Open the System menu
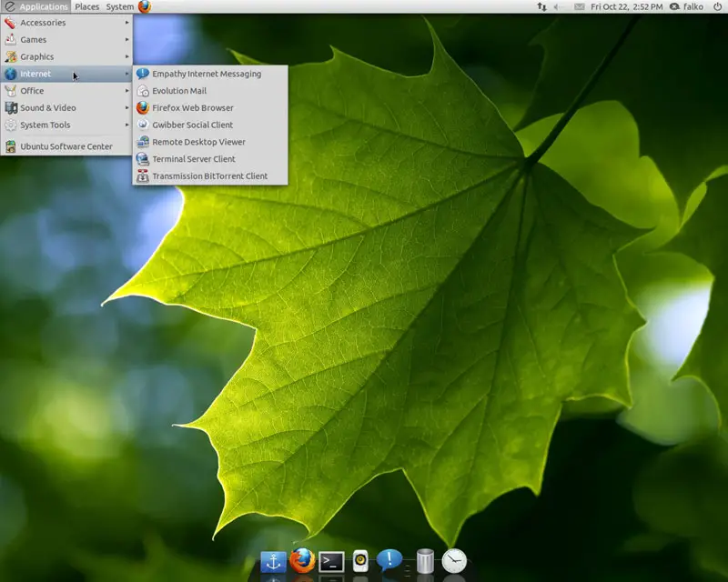The width and height of the screenshot is (728, 582). point(120,6)
